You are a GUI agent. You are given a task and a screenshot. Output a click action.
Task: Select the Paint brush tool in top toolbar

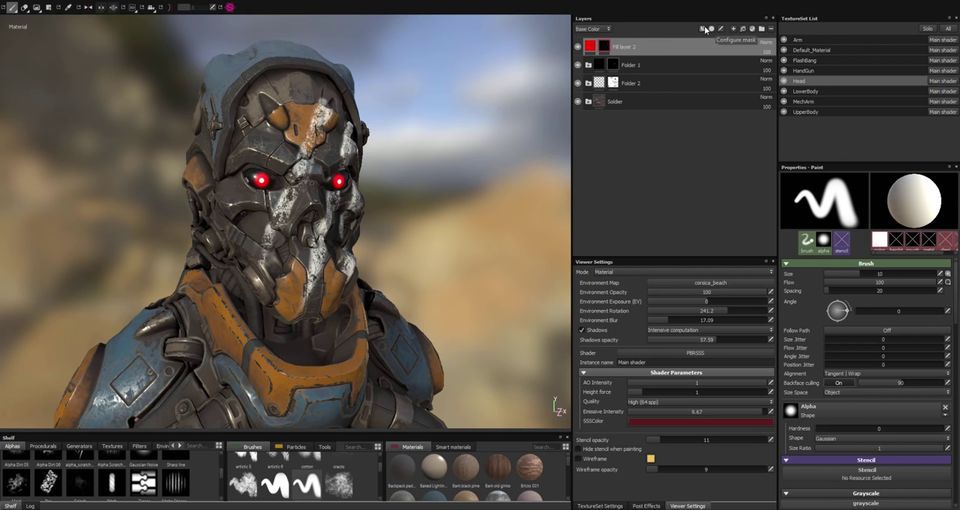click(12, 7)
